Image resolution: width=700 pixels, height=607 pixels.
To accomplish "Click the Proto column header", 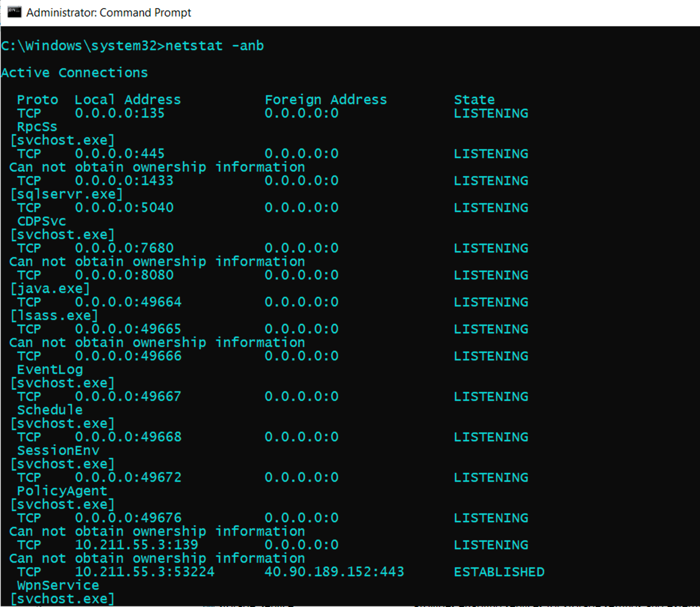I will click(x=37, y=100).
